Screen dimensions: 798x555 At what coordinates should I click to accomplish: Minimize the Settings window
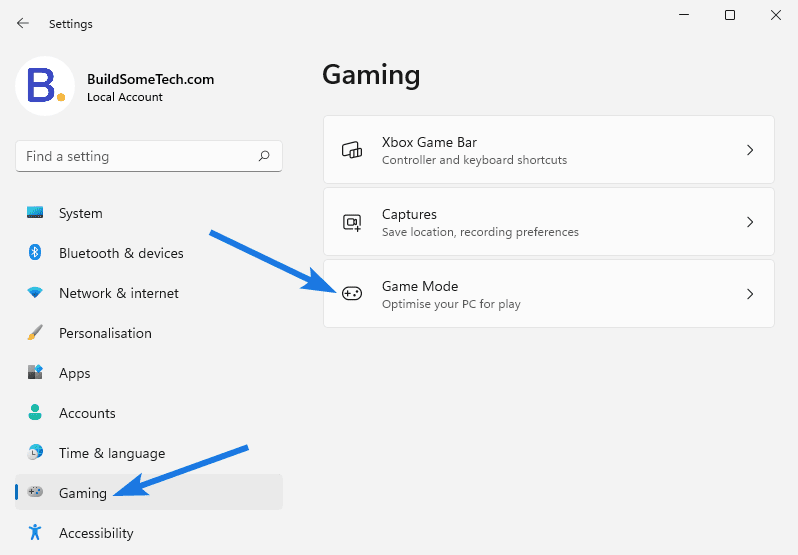pyautogui.click(x=684, y=15)
